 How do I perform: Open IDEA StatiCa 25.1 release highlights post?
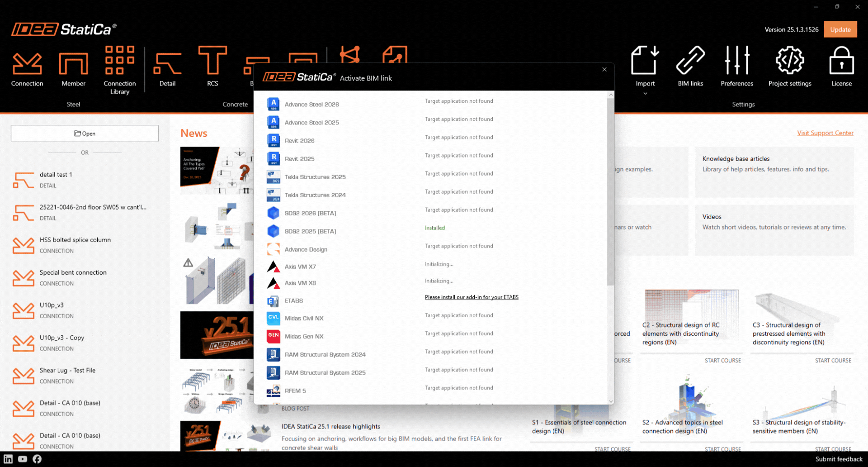tap(331, 426)
